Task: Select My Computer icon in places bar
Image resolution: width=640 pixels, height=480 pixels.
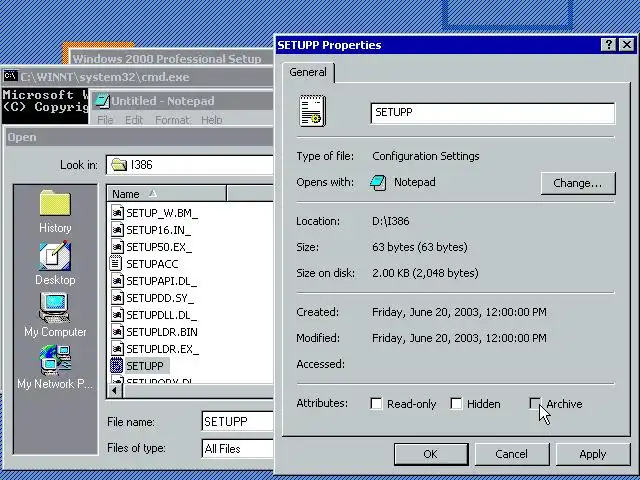Action: click(x=55, y=308)
